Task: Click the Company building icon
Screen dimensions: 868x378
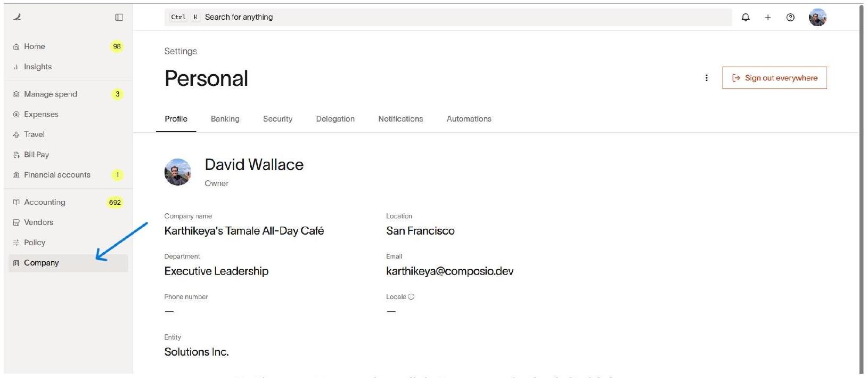Action: [x=16, y=263]
